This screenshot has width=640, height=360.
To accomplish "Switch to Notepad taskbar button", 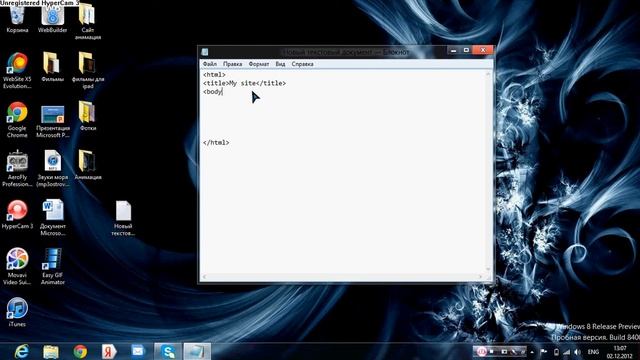I will pos(197,351).
